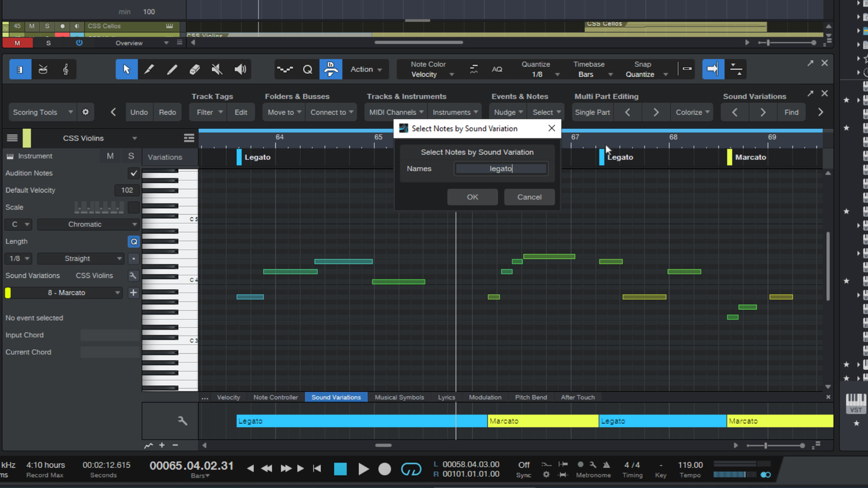Enable the Audition Notes checkbox

point(133,173)
